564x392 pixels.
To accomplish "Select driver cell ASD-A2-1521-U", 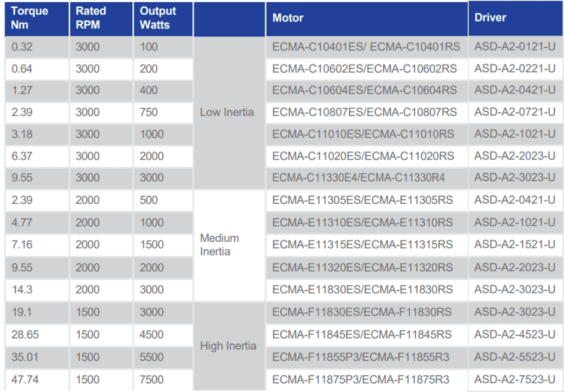I will point(514,244).
